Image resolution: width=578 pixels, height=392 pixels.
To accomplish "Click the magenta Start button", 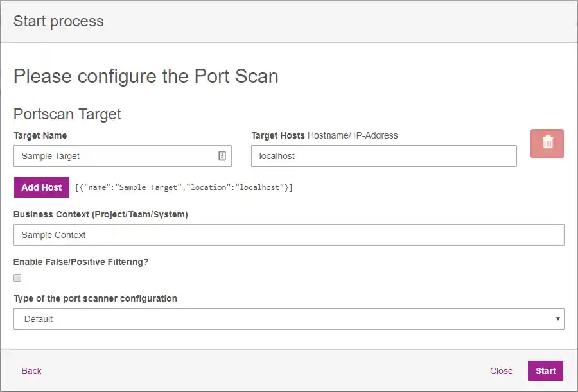I will coord(545,371).
